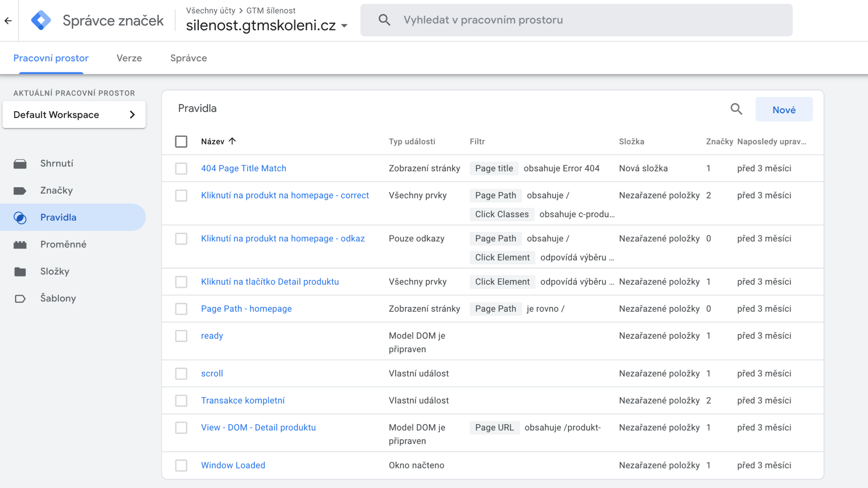Screen dimensions: 868x488
Task: Open the silenost.gtmskoleni.cz container dropdown
Action: tap(344, 26)
